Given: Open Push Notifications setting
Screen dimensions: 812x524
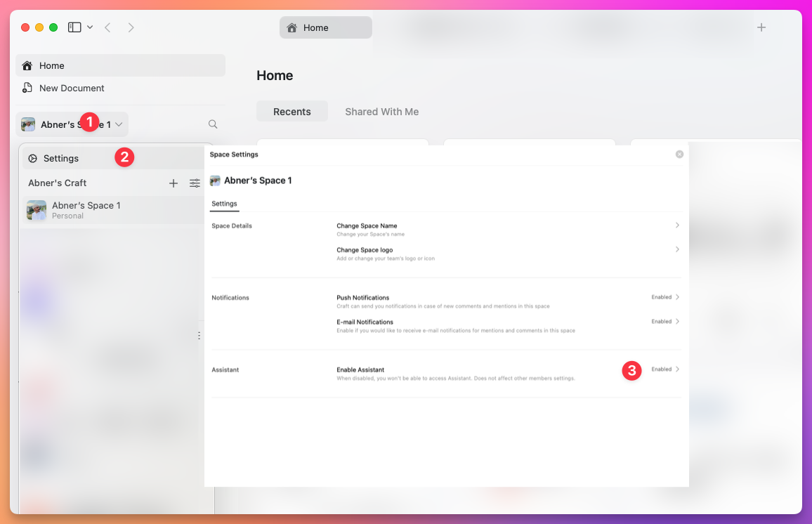Looking at the screenshot, I should pos(507,301).
